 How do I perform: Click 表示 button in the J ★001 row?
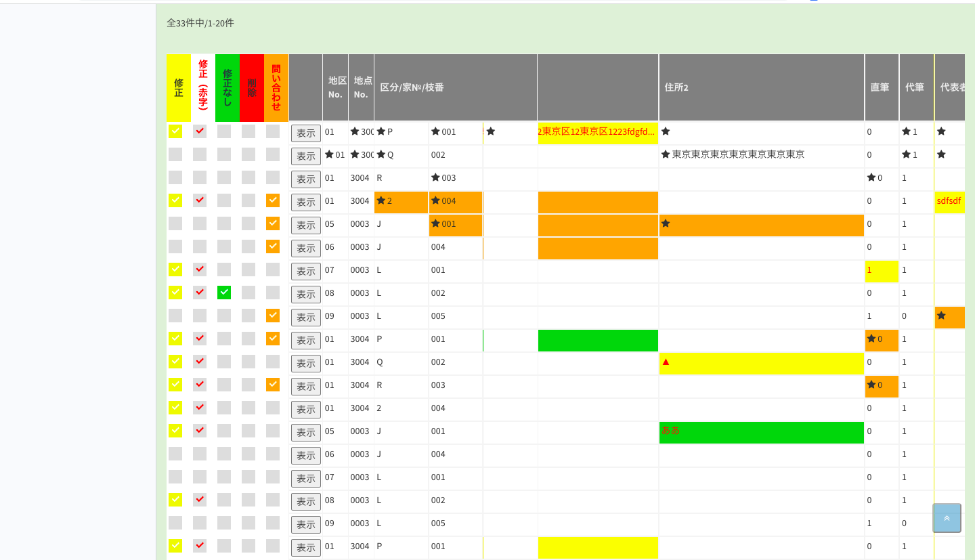306,225
